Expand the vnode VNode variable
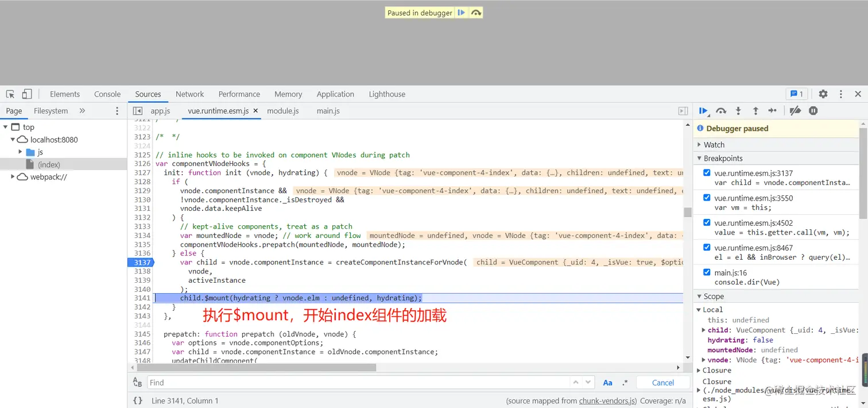This screenshot has width=868, height=408. [704, 360]
